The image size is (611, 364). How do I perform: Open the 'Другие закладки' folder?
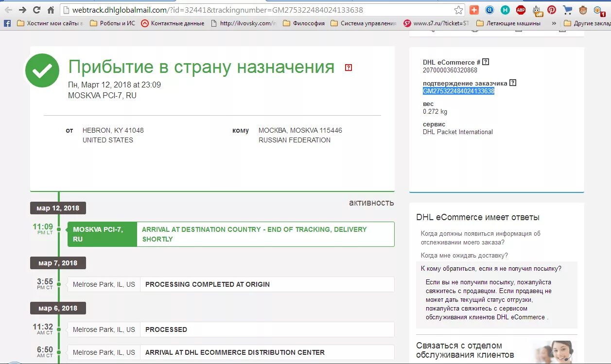coord(587,23)
